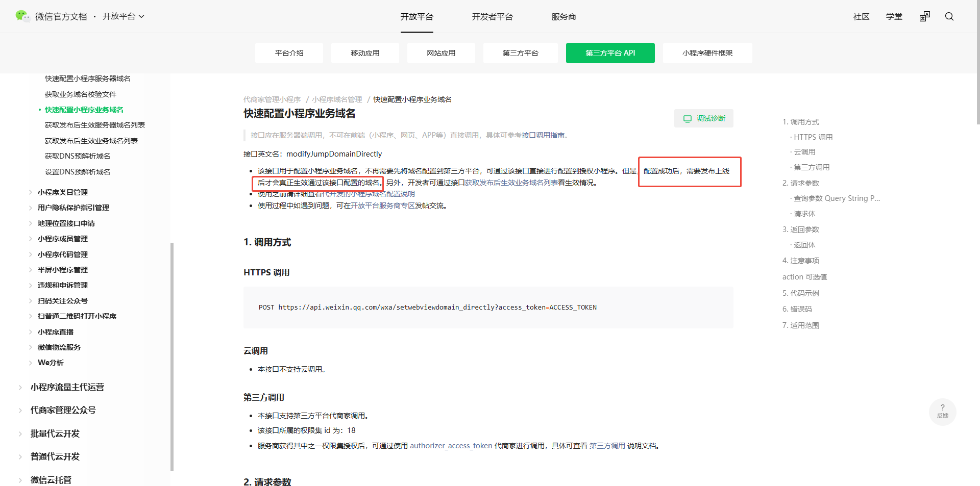Image resolution: width=980 pixels, height=486 pixels.
Task: Jump to 6. 错误码 in outline
Action: tap(797, 309)
